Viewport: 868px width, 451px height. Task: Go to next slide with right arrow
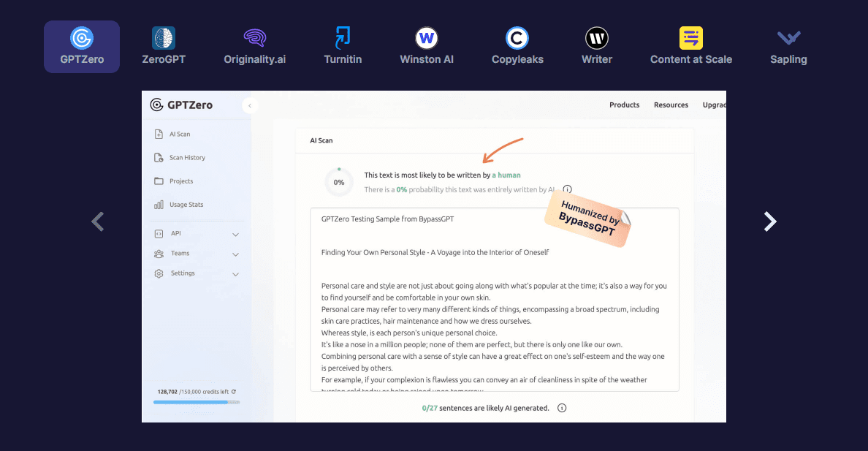click(x=770, y=221)
